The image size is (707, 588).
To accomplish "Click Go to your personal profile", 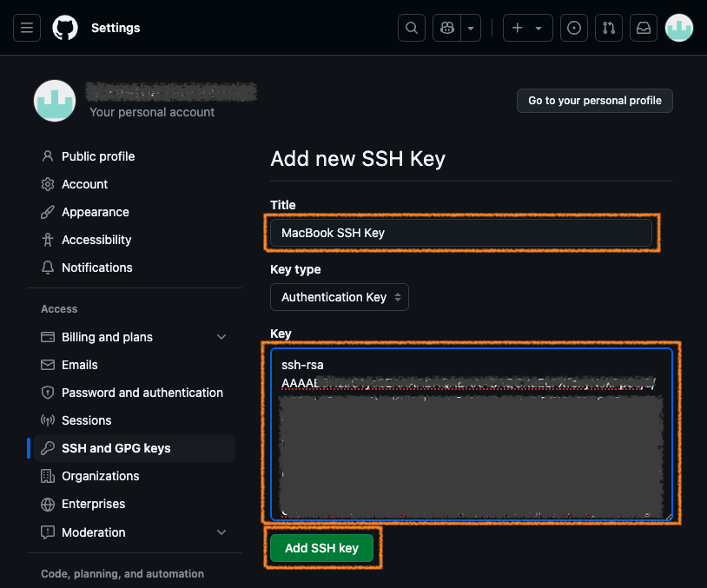I will [x=595, y=101].
